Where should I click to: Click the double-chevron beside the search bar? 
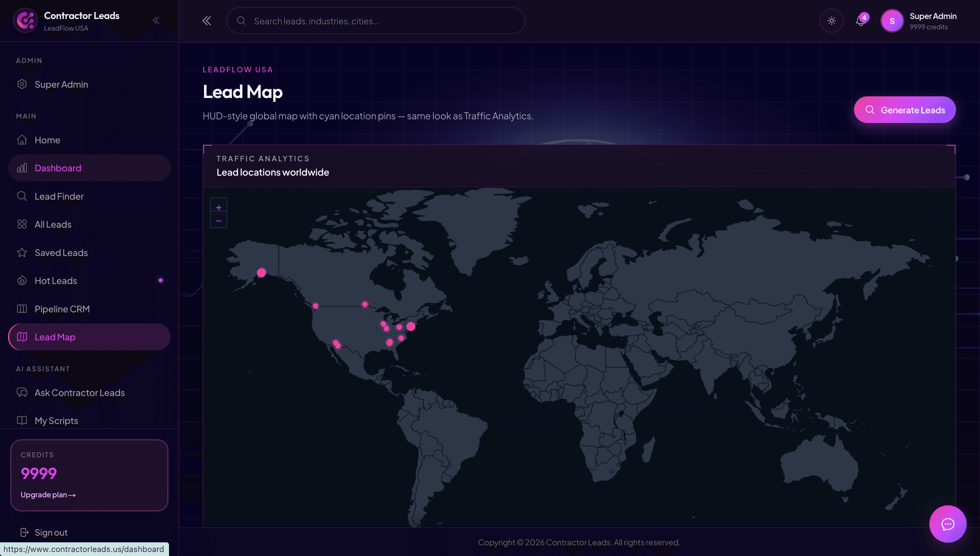coord(207,21)
